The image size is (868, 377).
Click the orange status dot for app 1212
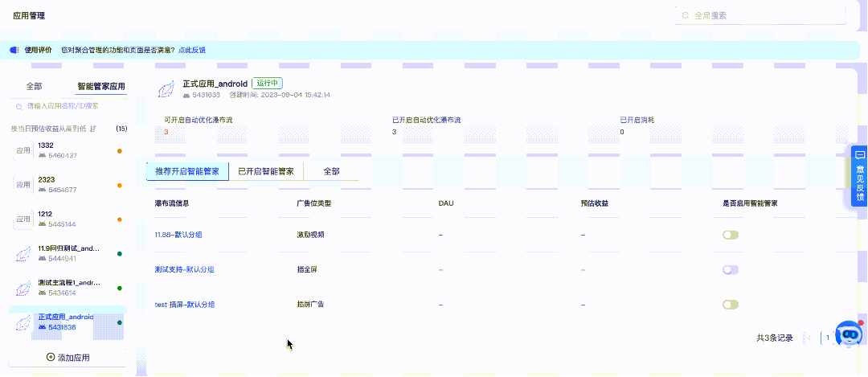[120, 219]
